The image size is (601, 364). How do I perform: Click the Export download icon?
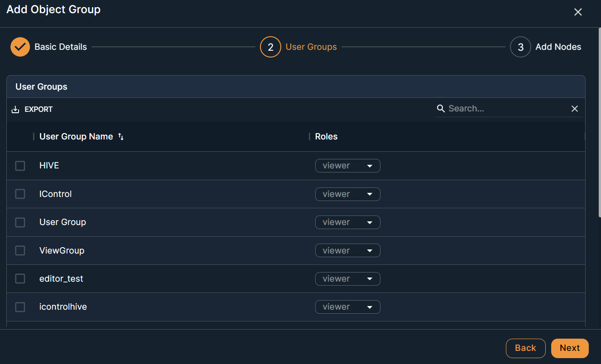[x=15, y=110]
